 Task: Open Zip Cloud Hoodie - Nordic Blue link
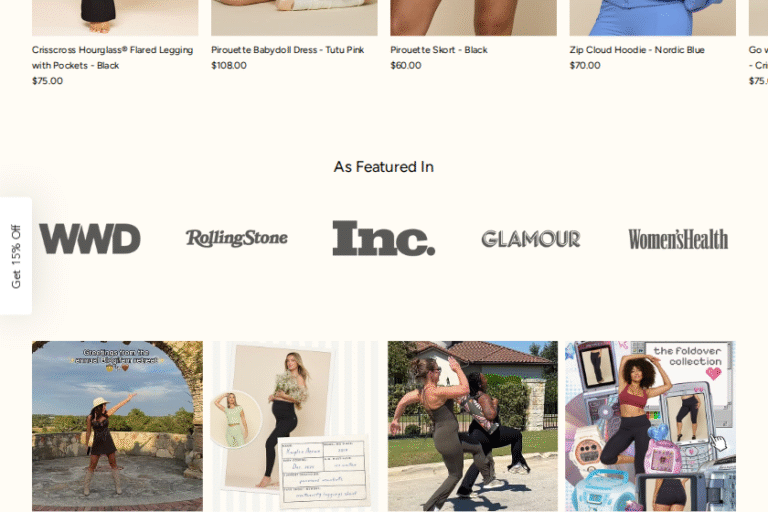(x=637, y=49)
